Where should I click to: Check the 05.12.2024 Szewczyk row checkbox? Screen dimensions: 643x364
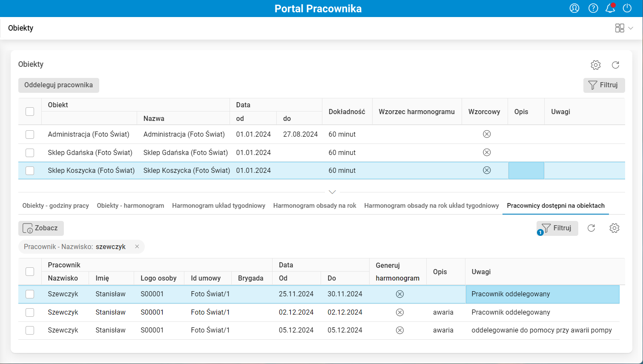tap(30, 330)
